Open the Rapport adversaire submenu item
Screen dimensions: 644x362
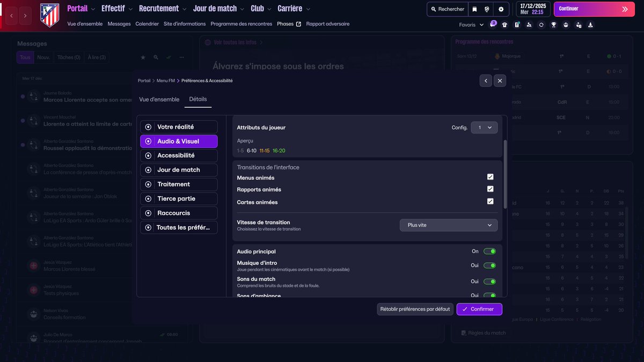pos(328,24)
